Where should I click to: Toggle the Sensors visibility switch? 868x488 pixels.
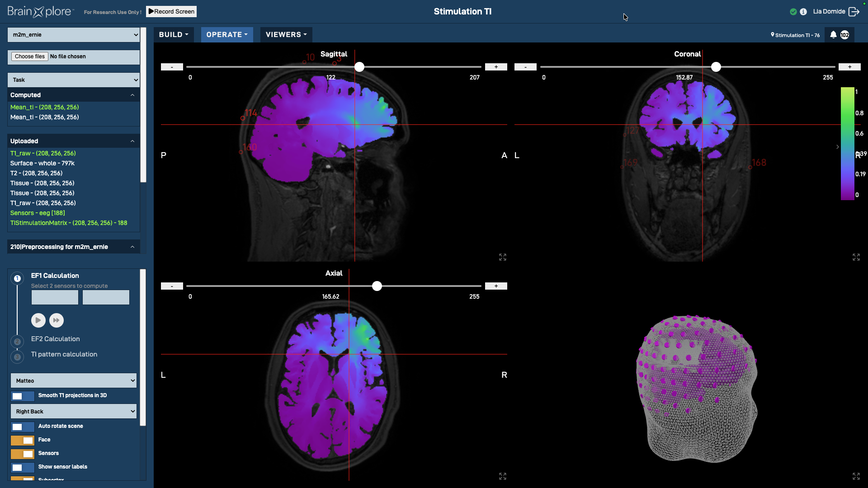tap(22, 454)
